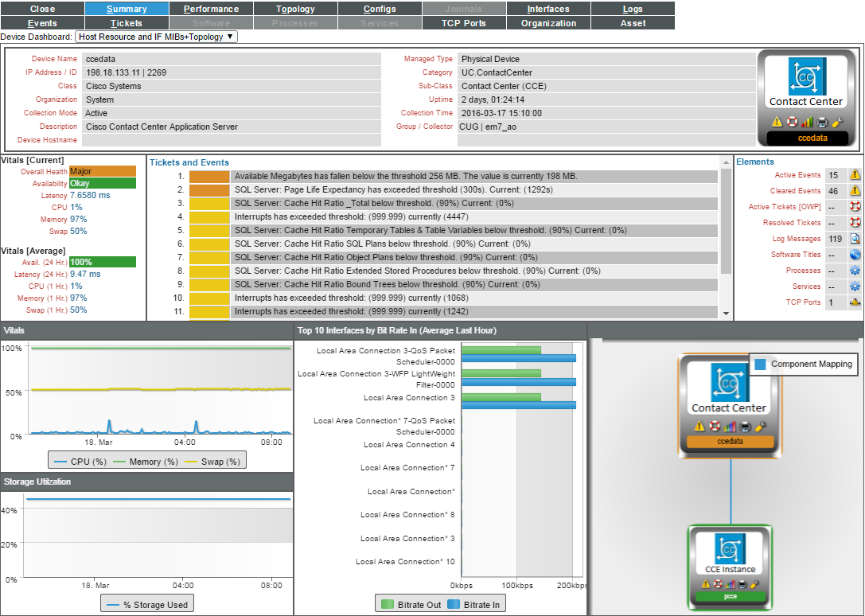Open the Interfaces tab
865x616 pixels.
coord(548,9)
